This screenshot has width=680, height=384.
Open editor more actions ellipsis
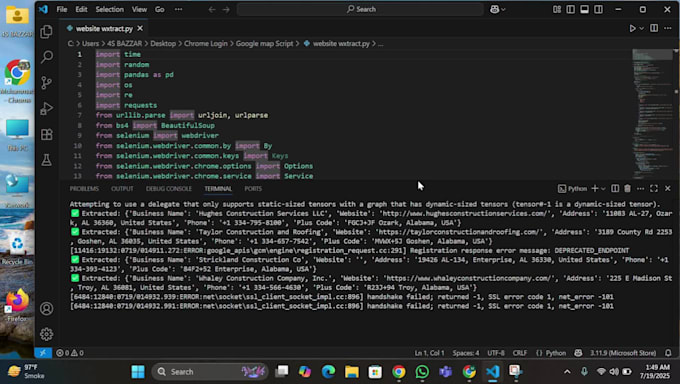tap(668, 28)
